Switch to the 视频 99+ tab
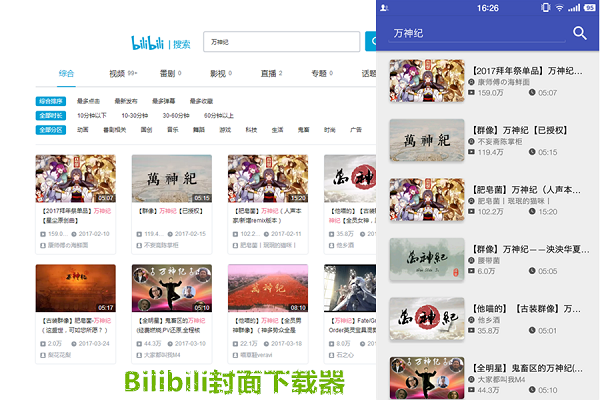 click(x=123, y=73)
